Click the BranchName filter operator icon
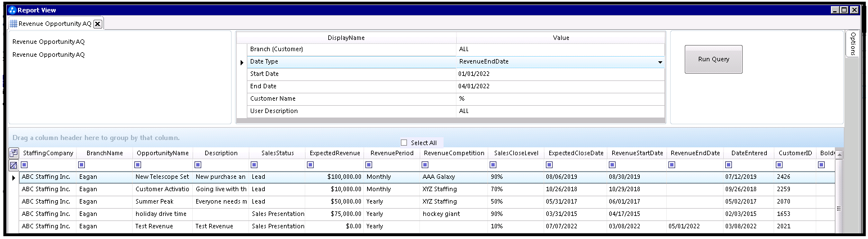 pos(82,165)
